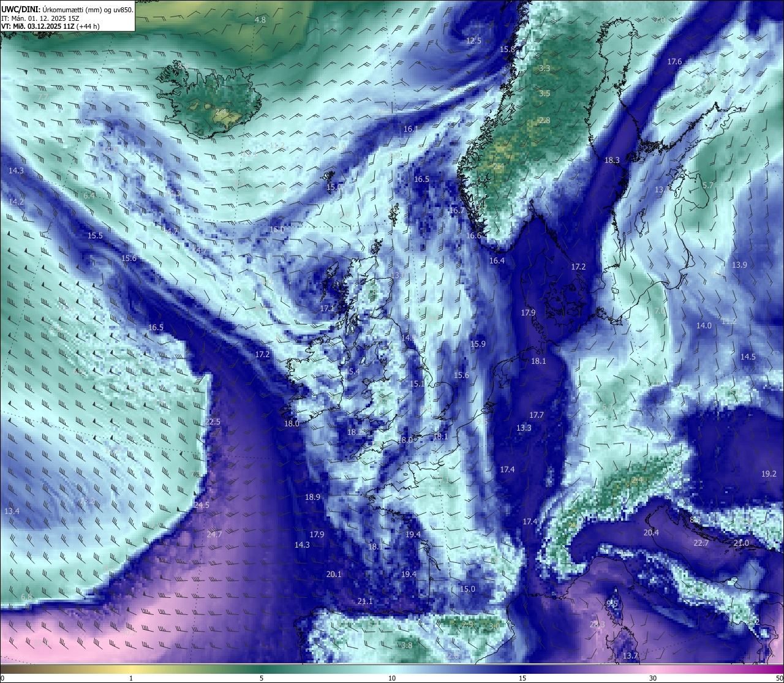Click the 16.6 value near southern Norway
784x683 pixels.
point(473,236)
